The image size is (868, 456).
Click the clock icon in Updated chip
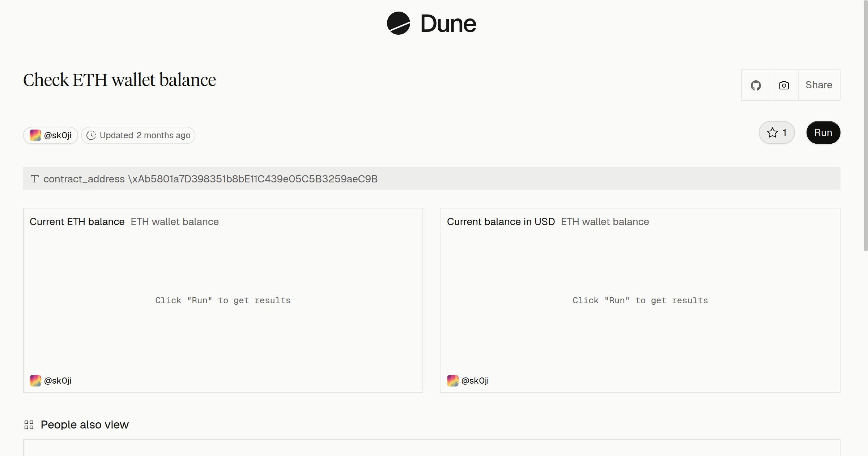click(x=91, y=135)
